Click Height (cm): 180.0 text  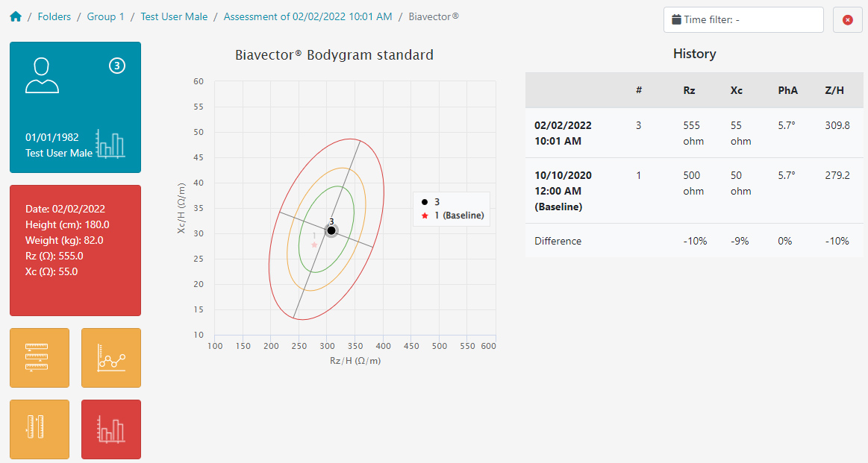pos(67,224)
